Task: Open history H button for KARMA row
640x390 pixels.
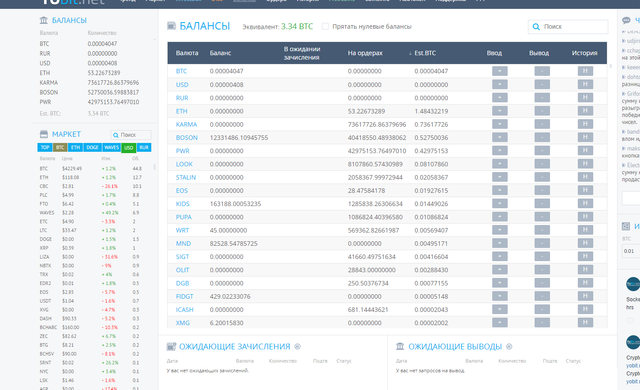Action: coord(585,124)
